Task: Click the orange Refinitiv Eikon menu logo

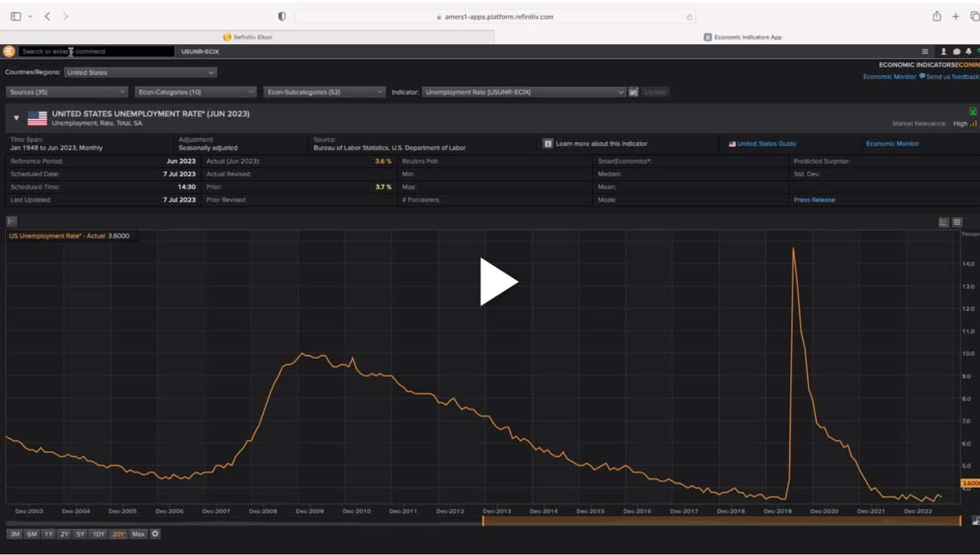Action: [x=9, y=51]
